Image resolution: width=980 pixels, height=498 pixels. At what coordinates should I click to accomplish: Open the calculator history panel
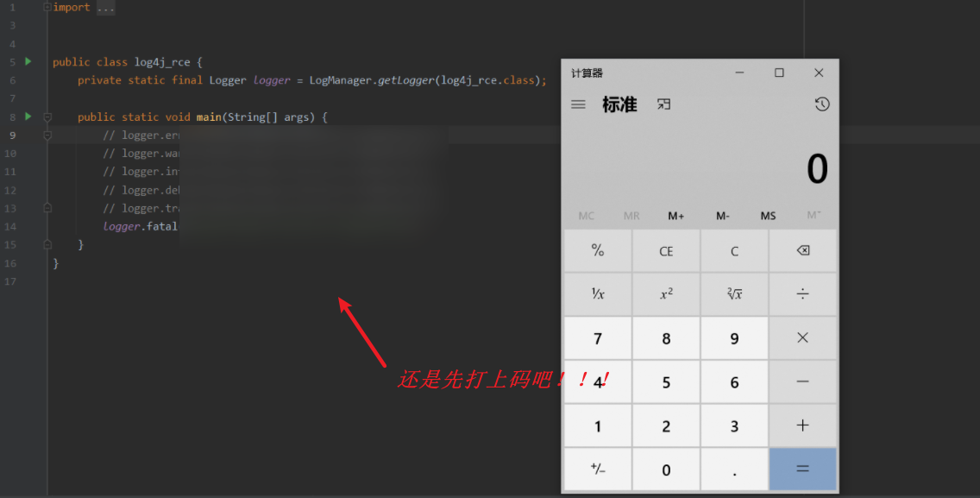(x=822, y=104)
